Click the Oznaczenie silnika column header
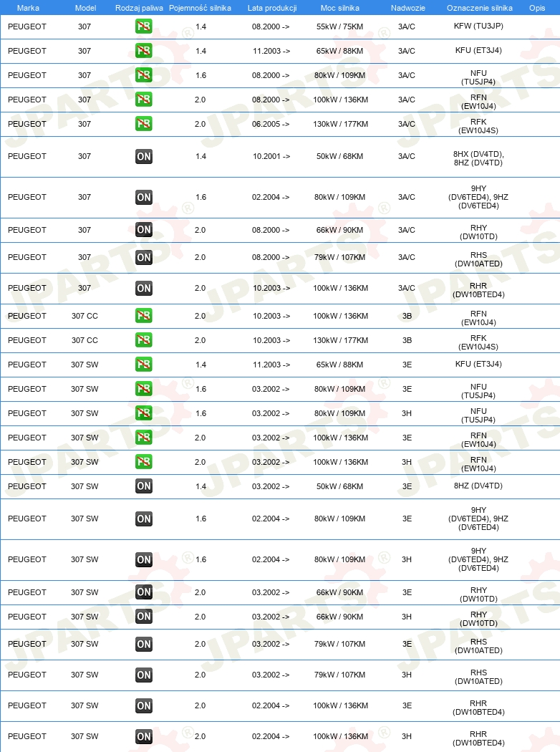 tap(480, 8)
